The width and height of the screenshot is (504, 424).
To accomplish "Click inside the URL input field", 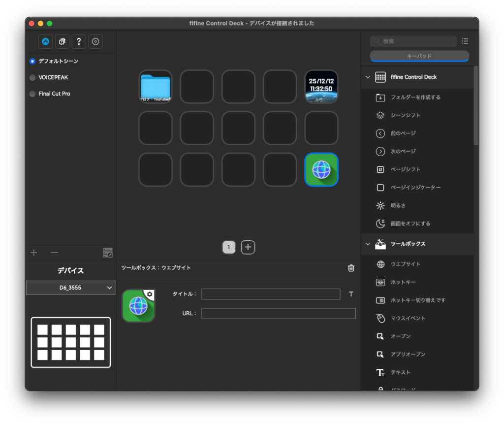I will pyautogui.click(x=279, y=313).
